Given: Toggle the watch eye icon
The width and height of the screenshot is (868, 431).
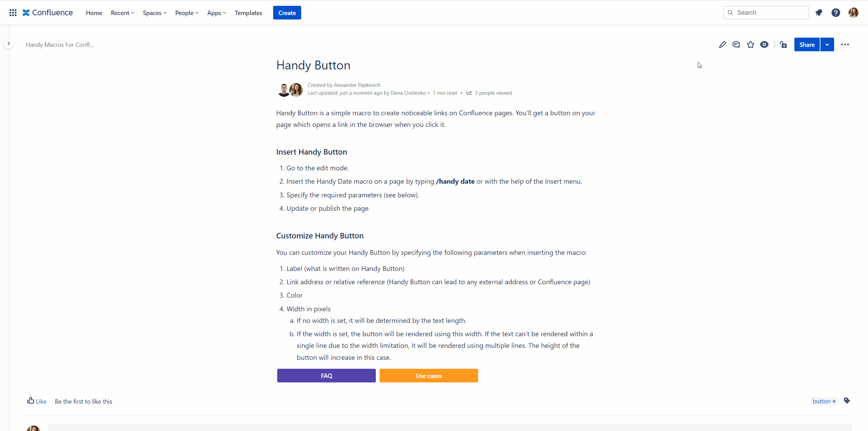Looking at the screenshot, I should coord(764,44).
